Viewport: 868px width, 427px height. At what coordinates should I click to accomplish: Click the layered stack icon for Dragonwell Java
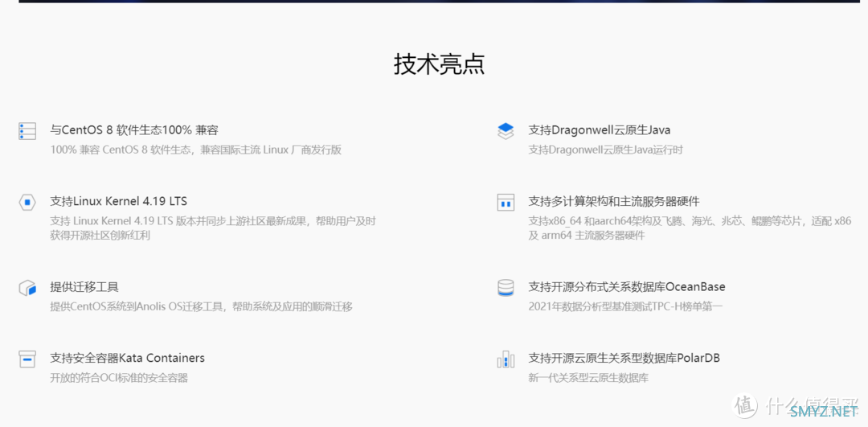click(x=506, y=131)
